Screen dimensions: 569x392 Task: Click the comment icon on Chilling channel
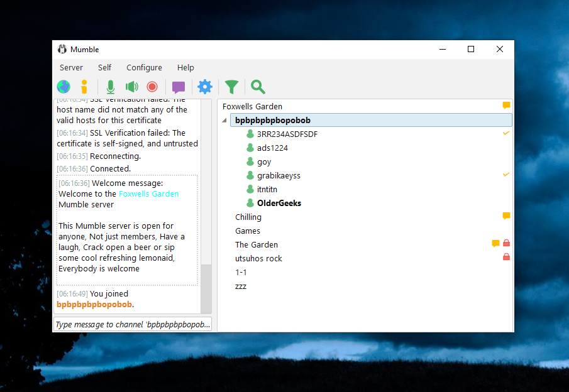[x=506, y=216]
